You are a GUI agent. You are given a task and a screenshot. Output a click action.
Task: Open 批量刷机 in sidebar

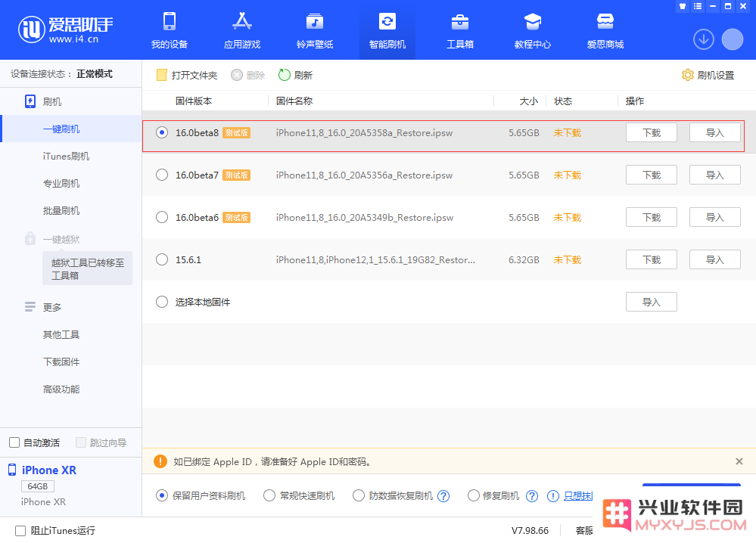point(61,210)
